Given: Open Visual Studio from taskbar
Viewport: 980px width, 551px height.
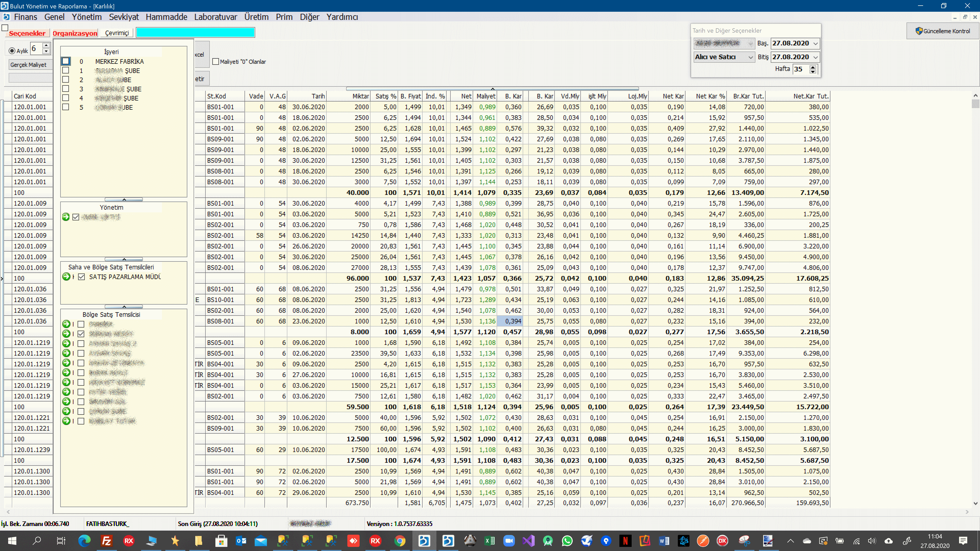Looking at the screenshot, I should [529, 541].
